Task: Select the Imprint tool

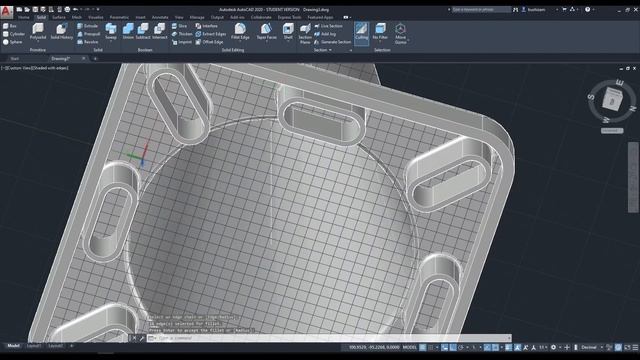Action: 181,42
